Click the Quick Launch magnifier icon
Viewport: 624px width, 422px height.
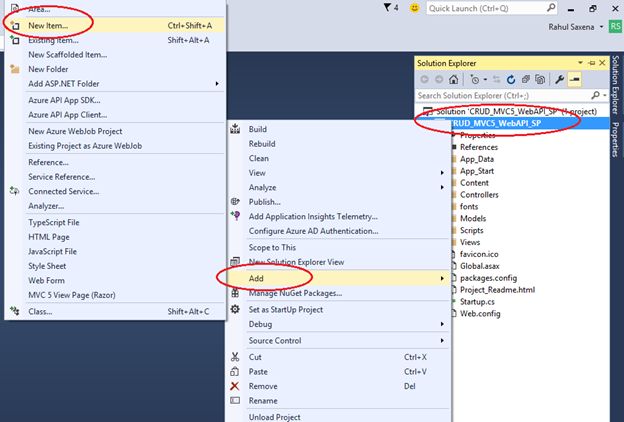551,8
